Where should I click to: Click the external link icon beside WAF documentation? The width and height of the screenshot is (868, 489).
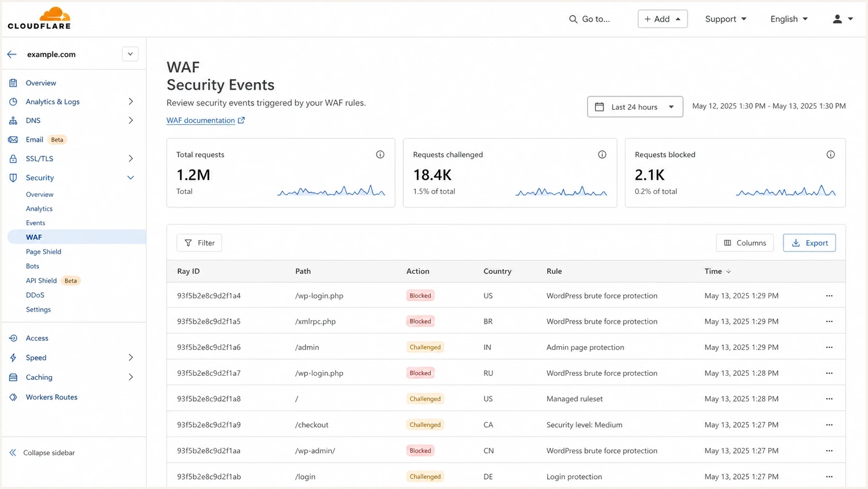(241, 120)
